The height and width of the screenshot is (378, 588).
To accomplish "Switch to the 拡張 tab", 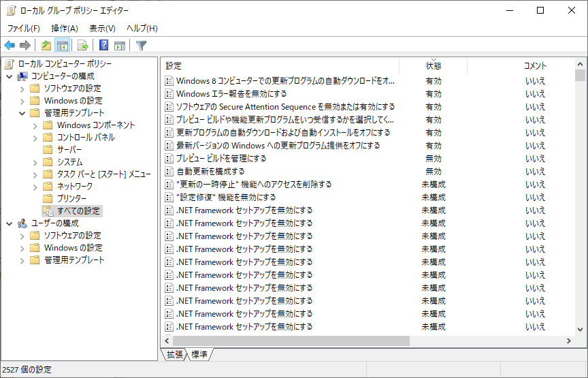I will click(x=175, y=354).
